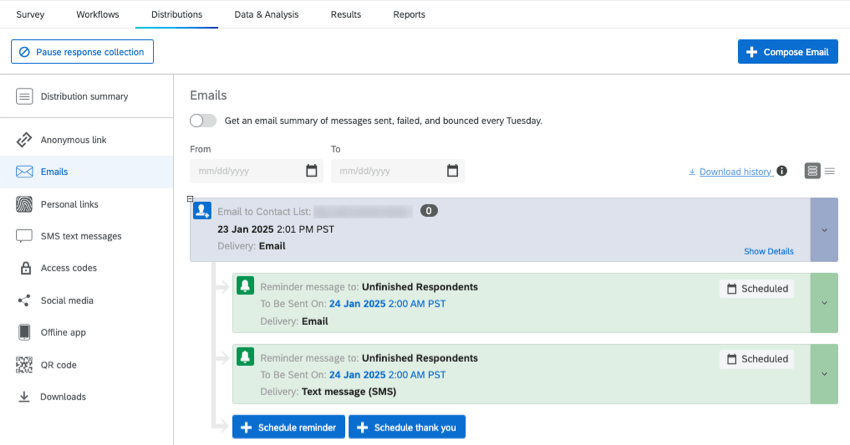Image resolution: width=850 pixels, height=445 pixels.
Task: Select SMS text messages in sidebar
Action: tap(80, 236)
